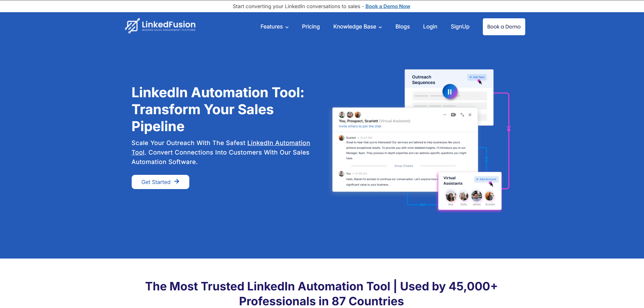The width and height of the screenshot is (644, 308).
Task: Click the Get Started button
Action: [x=160, y=182]
